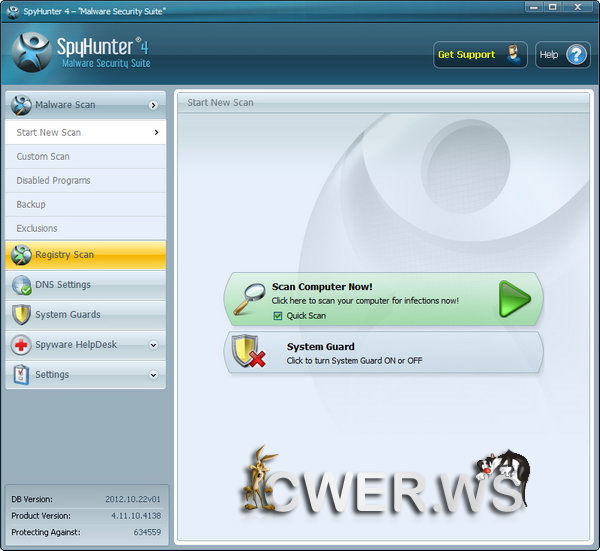Viewport: 600px width, 551px height.
Task: Select Disabled Programs in sidebar
Action: (53, 181)
